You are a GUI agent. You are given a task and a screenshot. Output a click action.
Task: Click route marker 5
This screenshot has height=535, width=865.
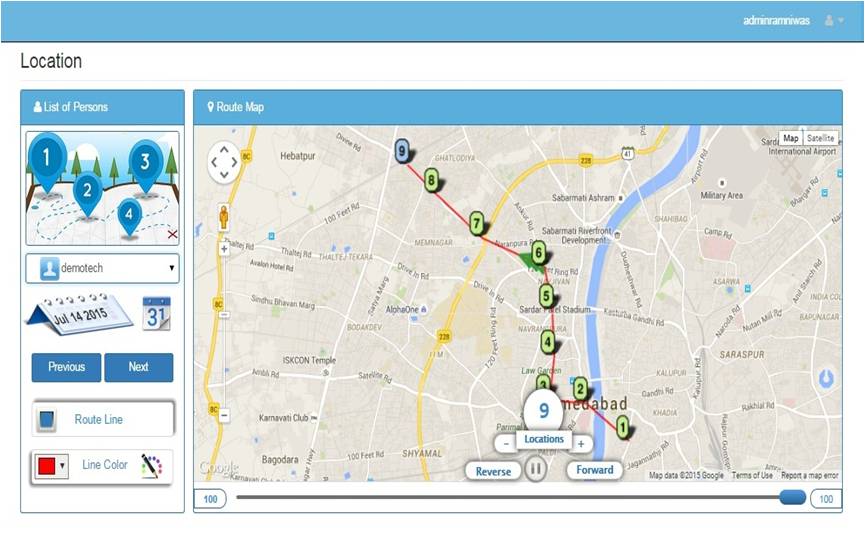546,296
